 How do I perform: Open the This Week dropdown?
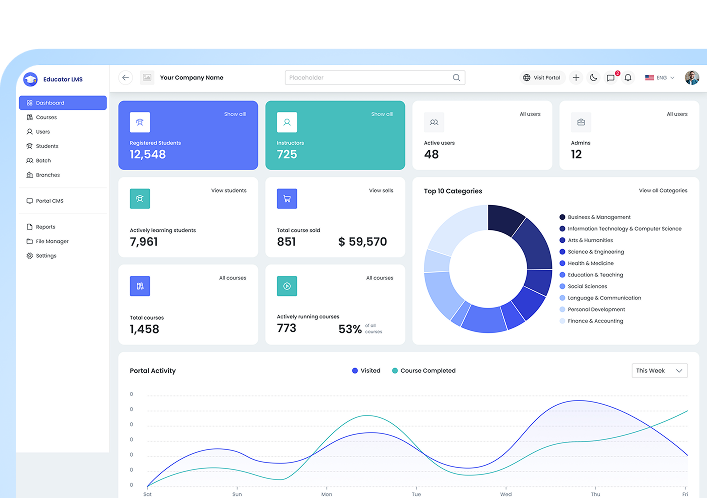click(x=660, y=371)
